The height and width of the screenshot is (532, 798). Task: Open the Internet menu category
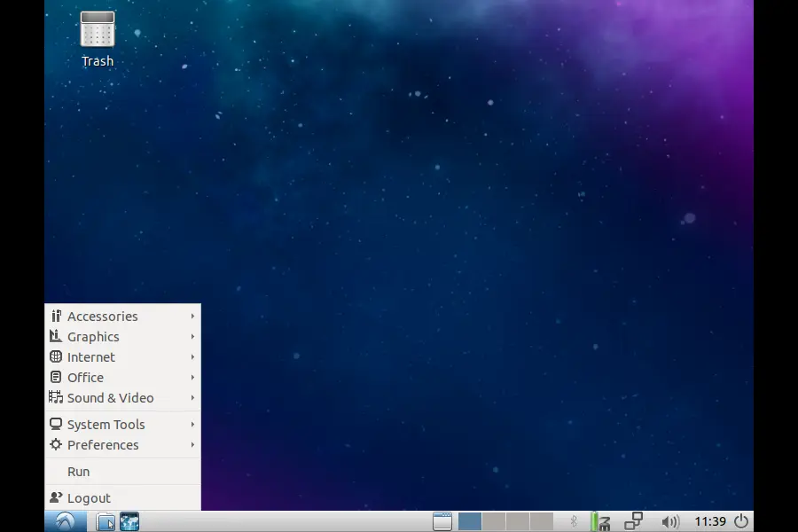(x=122, y=356)
